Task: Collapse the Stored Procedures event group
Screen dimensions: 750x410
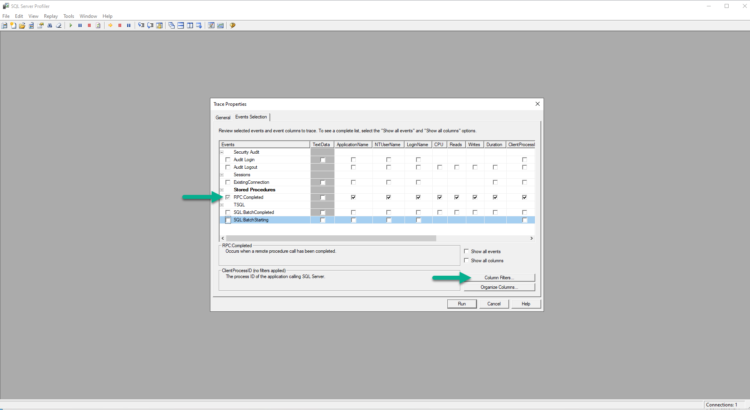Action: coord(222,189)
